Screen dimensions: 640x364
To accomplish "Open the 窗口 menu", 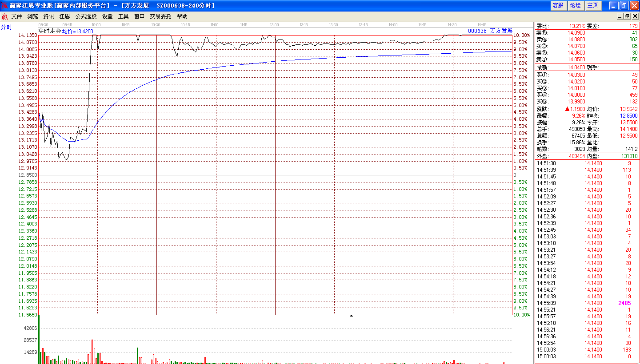I will click(140, 16).
